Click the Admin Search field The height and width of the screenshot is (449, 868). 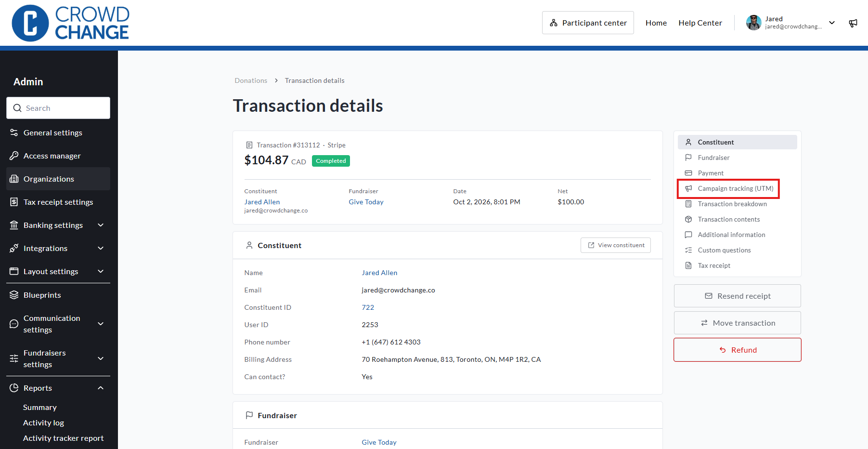pos(58,108)
